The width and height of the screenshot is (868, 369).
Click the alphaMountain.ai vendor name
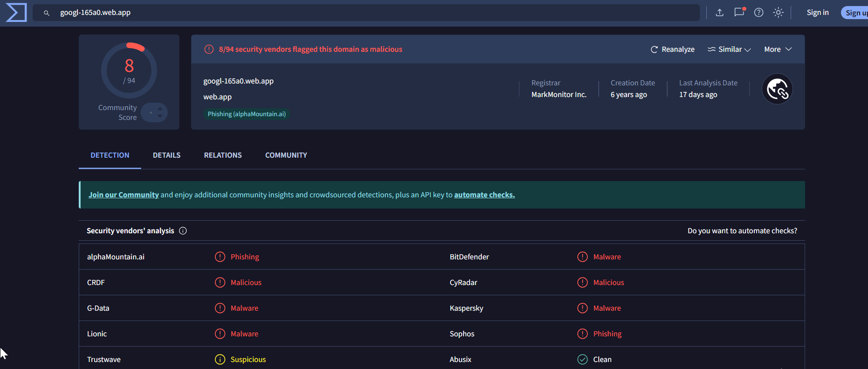pyautogui.click(x=116, y=257)
